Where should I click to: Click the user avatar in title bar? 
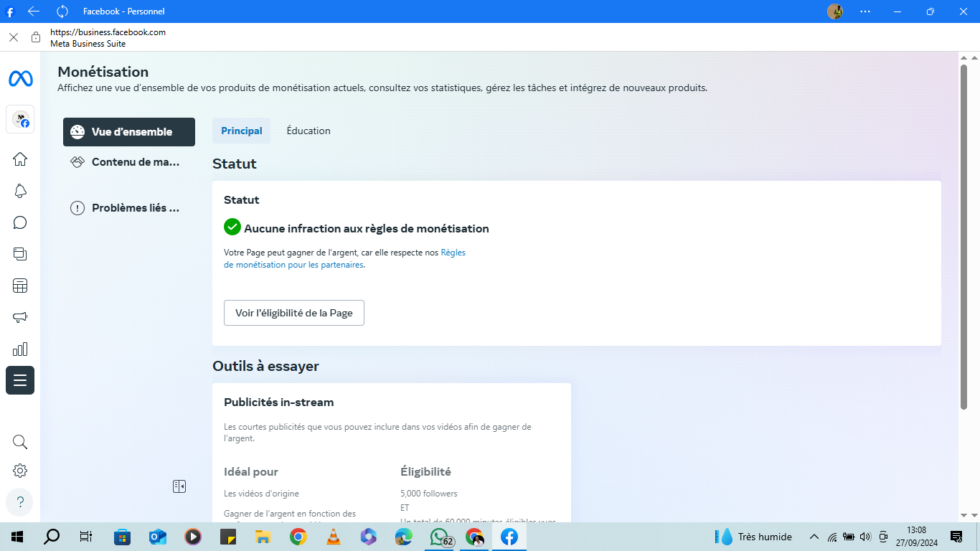[x=835, y=11]
